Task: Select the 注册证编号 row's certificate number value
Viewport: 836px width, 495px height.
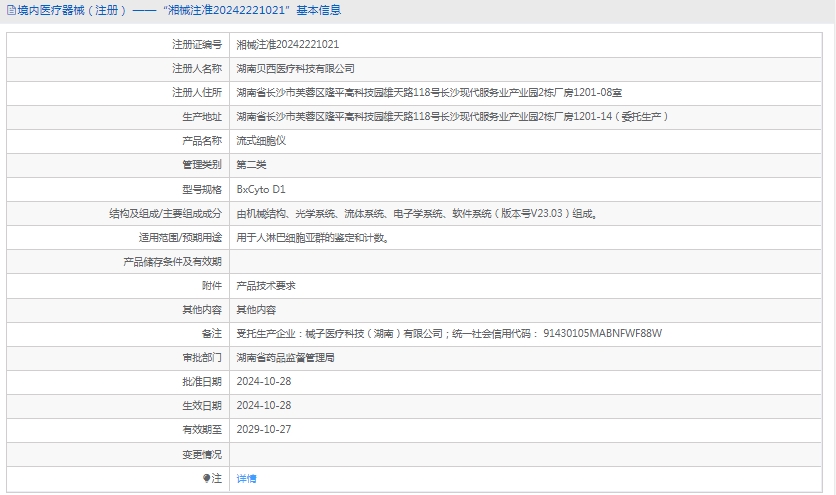Action: [287, 45]
